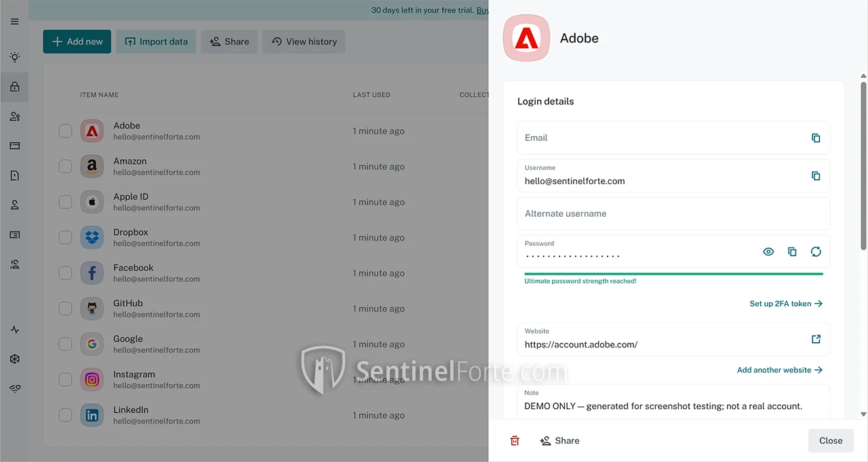This screenshot has height=462, width=868.
Task: Click Import data in the toolbar
Action: click(x=156, y=42)
